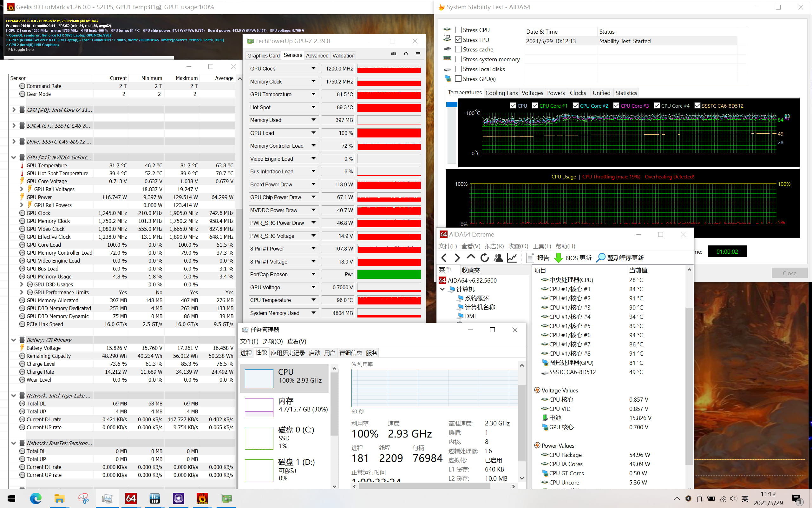
Task: Uncheck the Stress FPU checkbox
Action: click(x=458, y=40)
